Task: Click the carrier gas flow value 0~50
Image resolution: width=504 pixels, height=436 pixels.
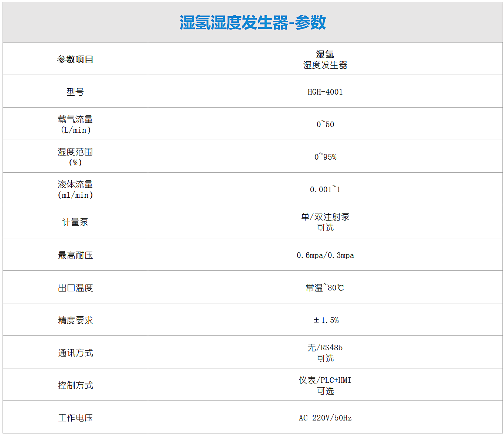Action: [x=325, y=124]
